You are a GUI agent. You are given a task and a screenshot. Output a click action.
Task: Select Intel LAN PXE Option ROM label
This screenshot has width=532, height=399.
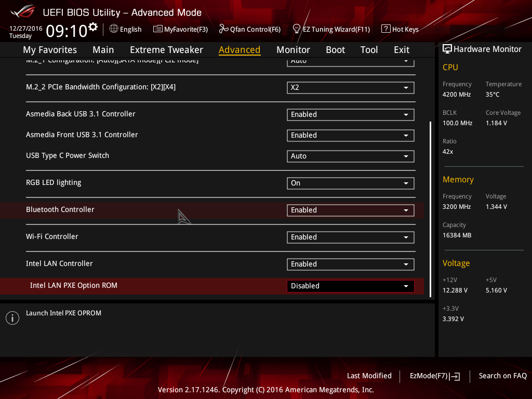point(74,285)
